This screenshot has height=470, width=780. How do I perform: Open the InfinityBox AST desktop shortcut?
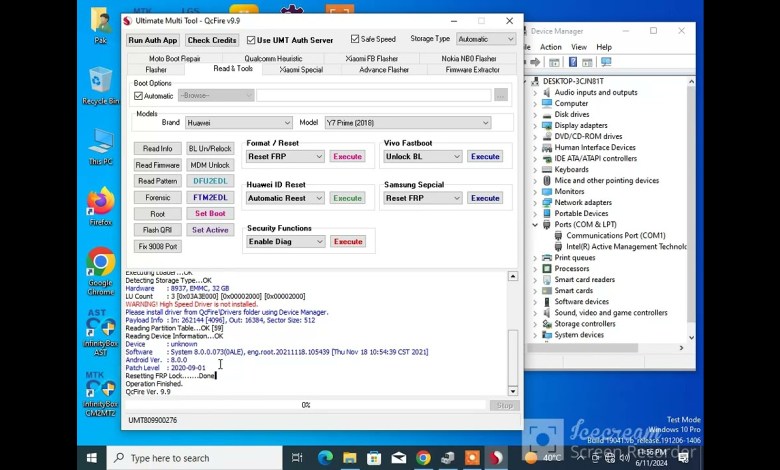click(100, 332)
